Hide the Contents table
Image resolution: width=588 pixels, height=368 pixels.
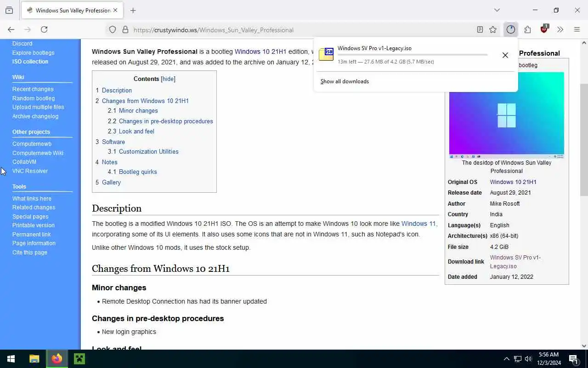pos(168,79)
